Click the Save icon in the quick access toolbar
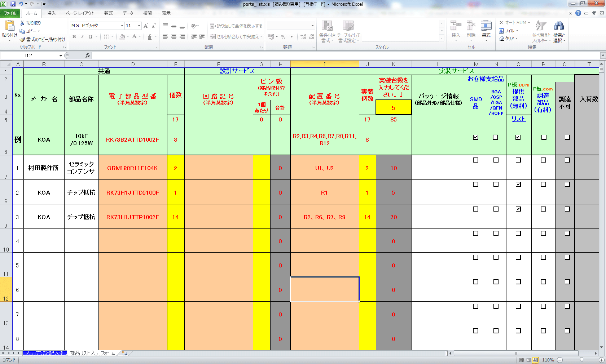This screenshot has width=606, height=364. 13,4
